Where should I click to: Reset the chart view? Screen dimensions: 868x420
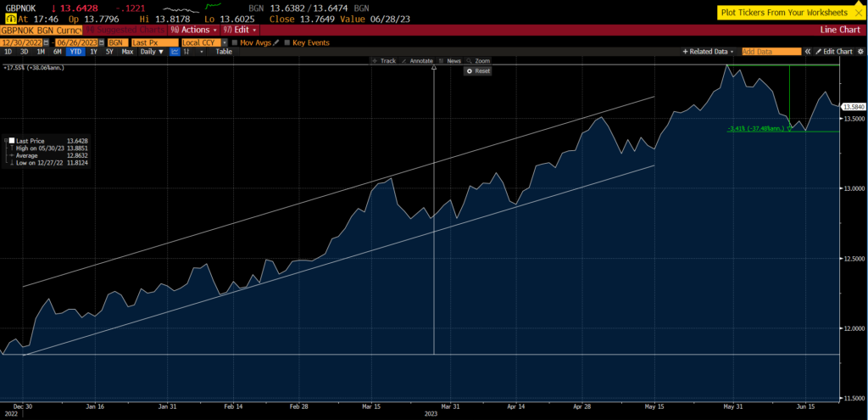[x=479, y=71]
